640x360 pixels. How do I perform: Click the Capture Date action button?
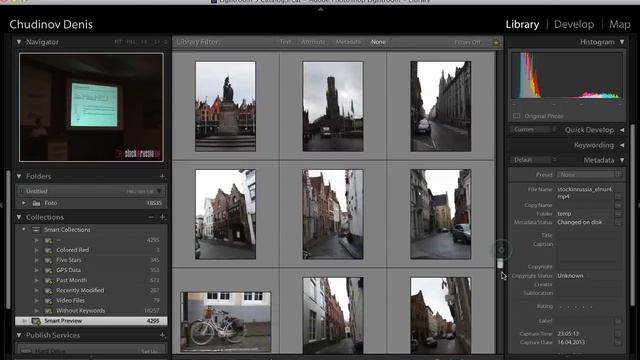[x=618, y=342]
